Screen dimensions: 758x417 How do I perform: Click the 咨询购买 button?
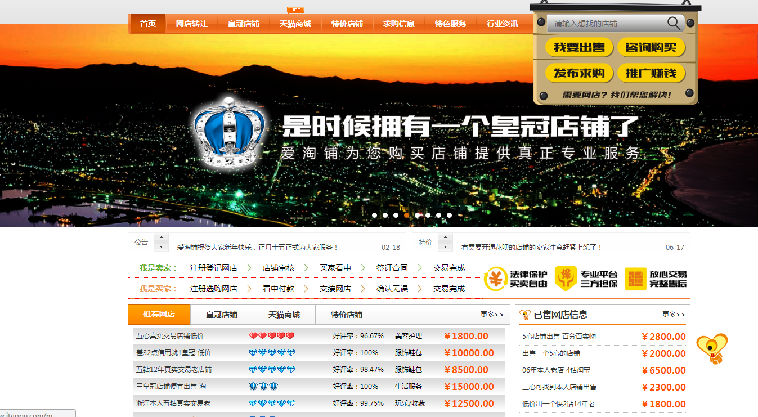651,47
